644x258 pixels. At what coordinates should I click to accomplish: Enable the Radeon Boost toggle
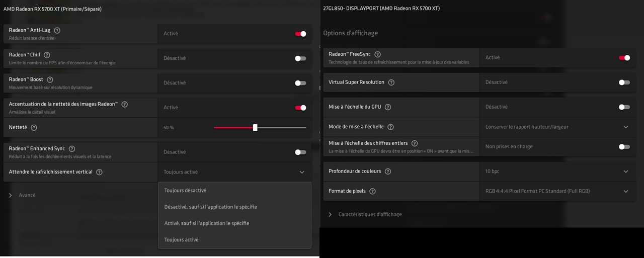click(300, 83)
